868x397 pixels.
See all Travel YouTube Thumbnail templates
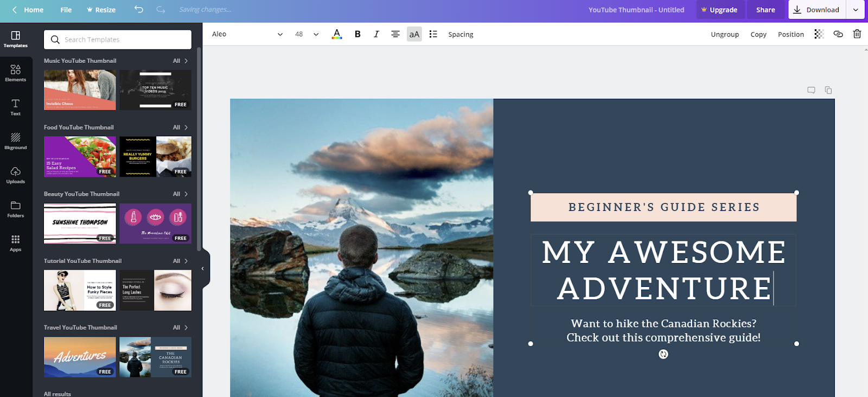(x=181, y=328)
